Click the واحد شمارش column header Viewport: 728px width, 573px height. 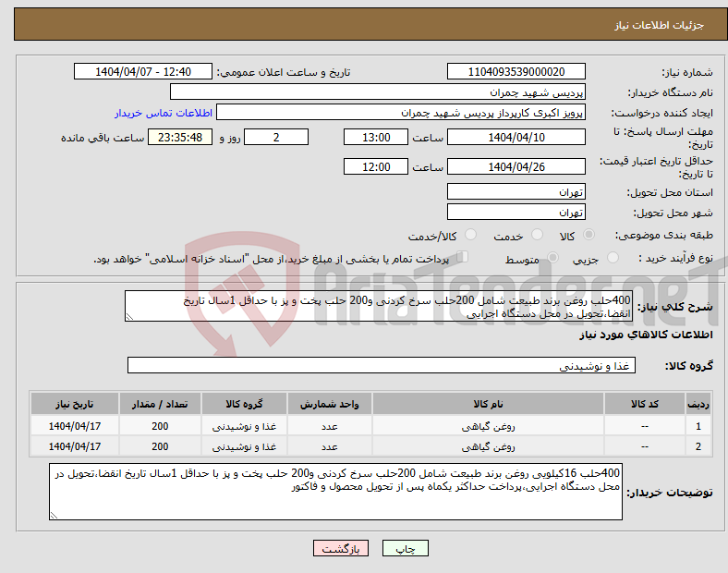click(x=329, y=404)
